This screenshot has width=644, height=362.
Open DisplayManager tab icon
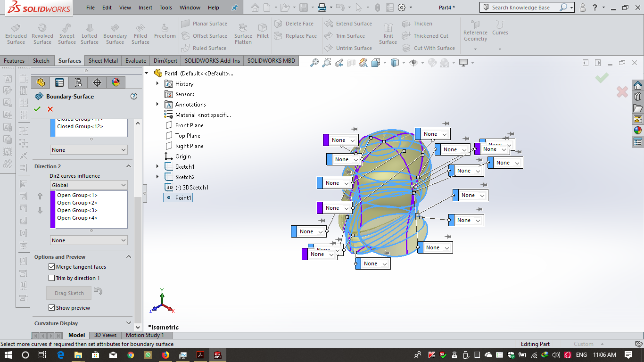click(x=116, y=82)
